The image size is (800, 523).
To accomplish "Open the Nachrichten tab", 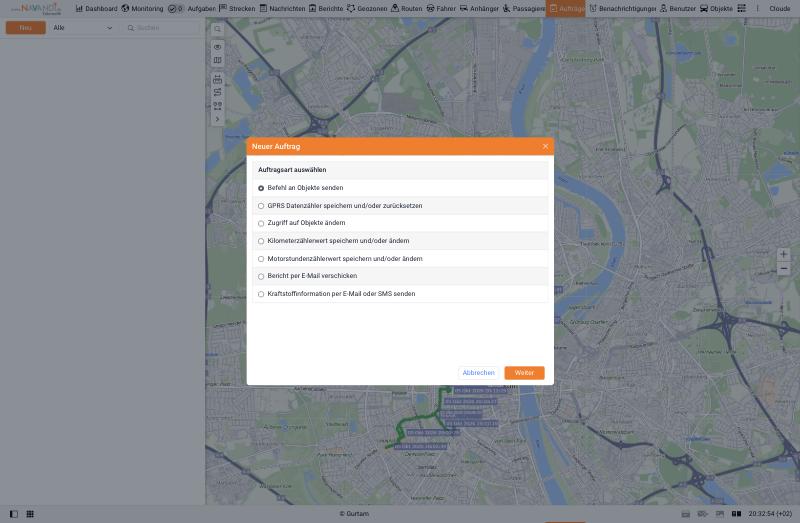I will (x=282, y=9).
